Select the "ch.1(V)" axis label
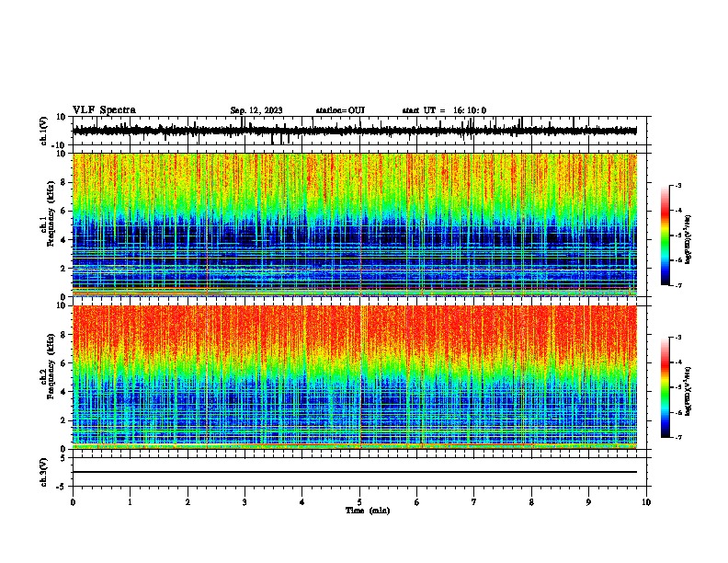 44,131
